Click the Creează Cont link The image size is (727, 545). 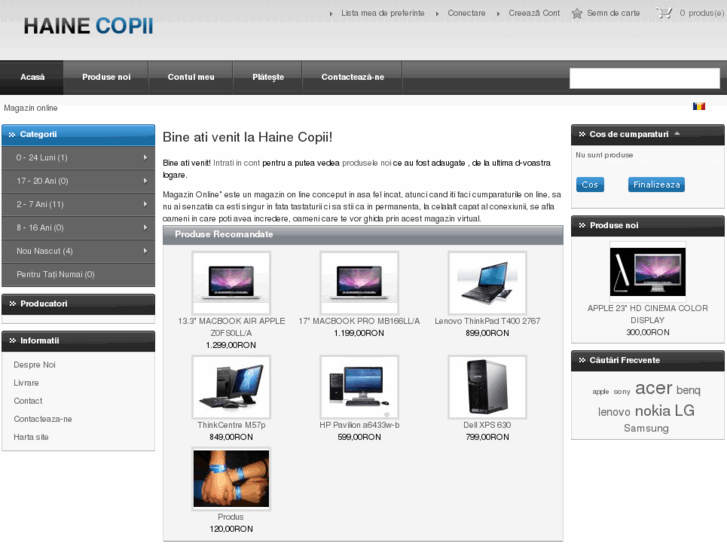tap(534, 13)
